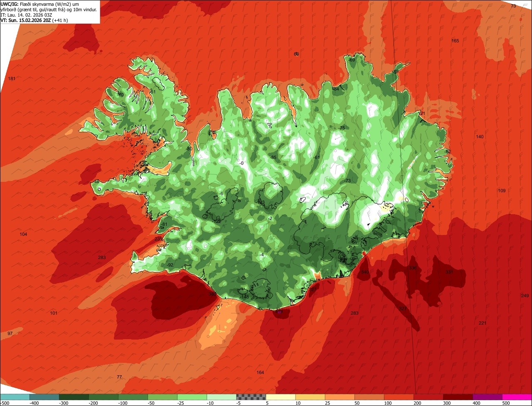Pick the -50 to -25 light green swatch
Viewport: 532px width, 406px height.
coord(163,397)
